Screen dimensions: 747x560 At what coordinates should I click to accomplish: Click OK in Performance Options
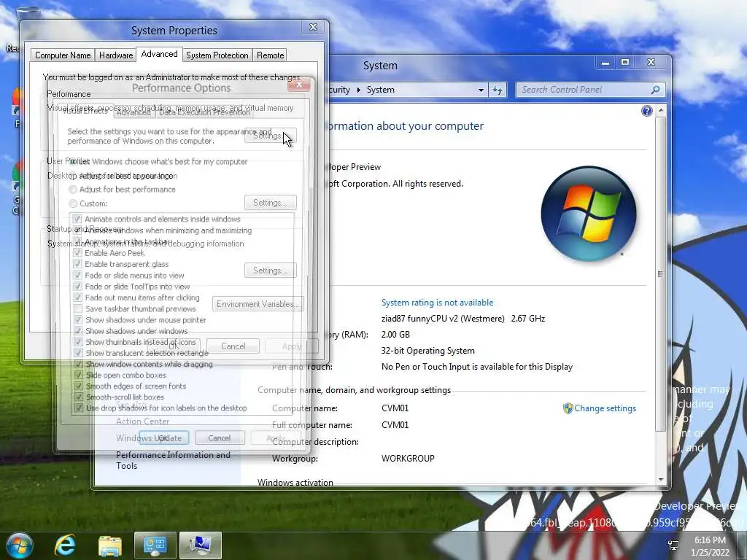pyautogui.click(x=163, y=438)
